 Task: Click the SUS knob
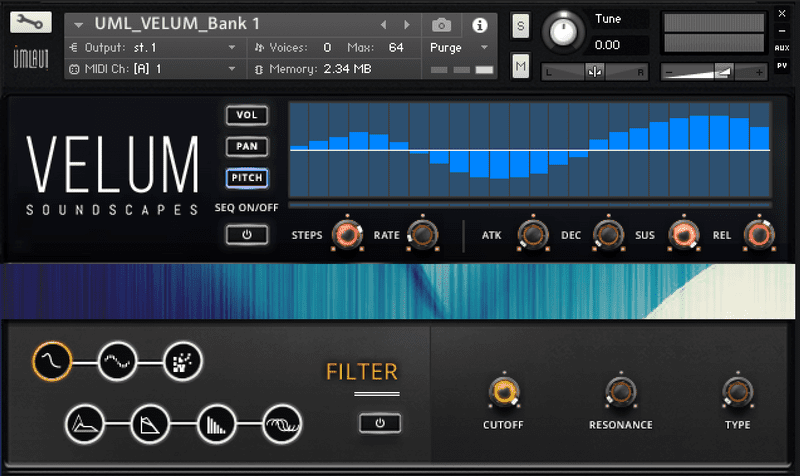(x=684, y=235)
